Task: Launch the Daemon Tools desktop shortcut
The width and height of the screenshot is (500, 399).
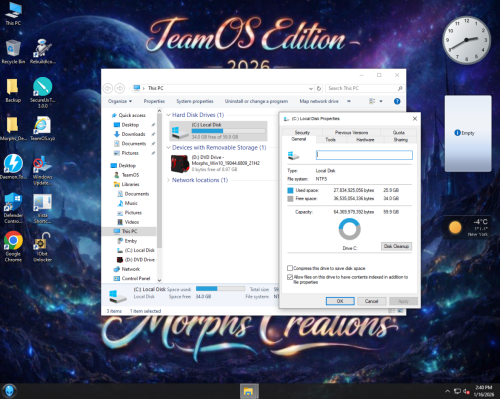Action: tap(13, 167)
